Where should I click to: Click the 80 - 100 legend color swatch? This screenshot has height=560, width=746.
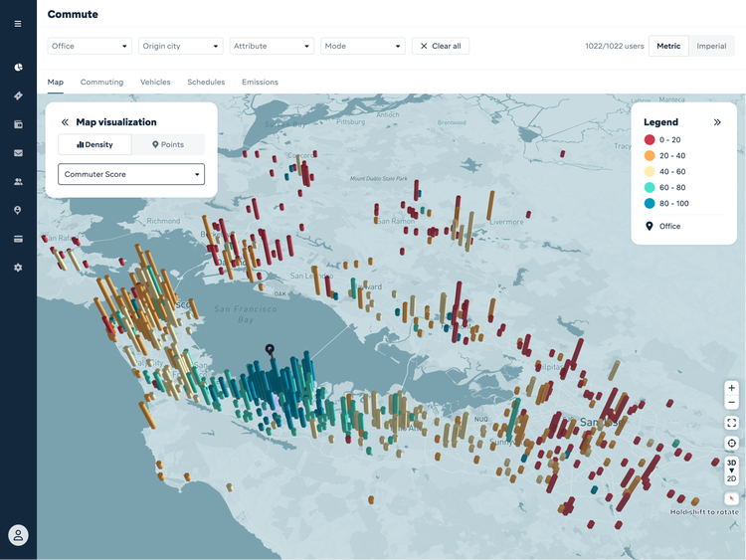[650, 204]
